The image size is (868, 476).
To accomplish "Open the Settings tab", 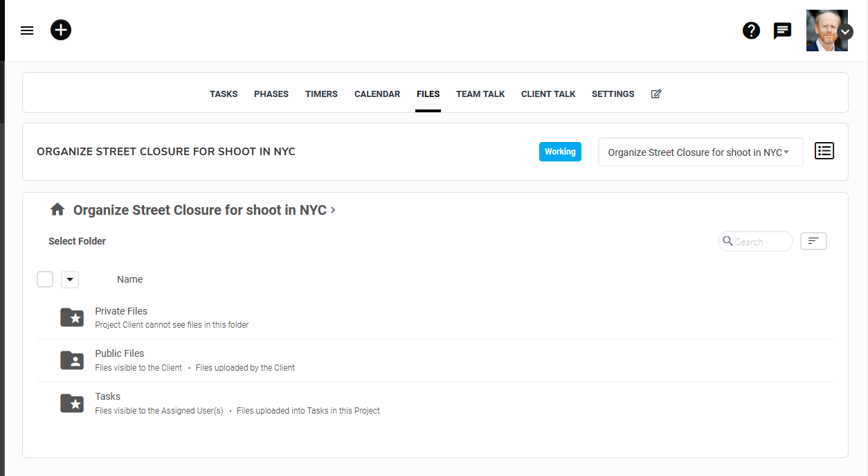I will [x=613, y=94].
